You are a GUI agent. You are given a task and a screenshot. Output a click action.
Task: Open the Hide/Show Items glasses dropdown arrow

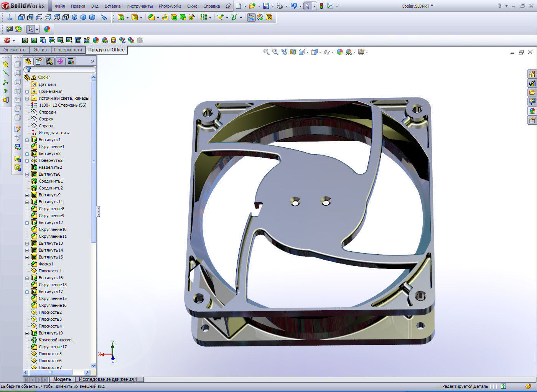click(333, 52)
